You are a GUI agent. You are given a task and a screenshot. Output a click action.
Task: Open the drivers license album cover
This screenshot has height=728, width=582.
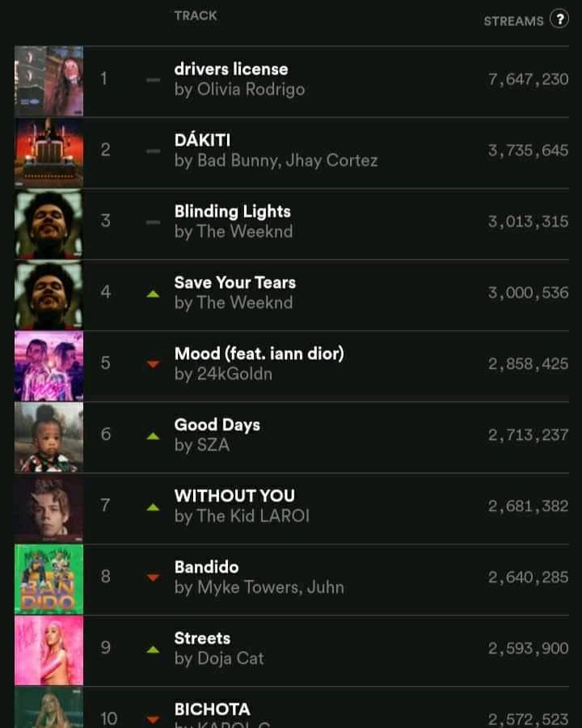click(49, 81)
